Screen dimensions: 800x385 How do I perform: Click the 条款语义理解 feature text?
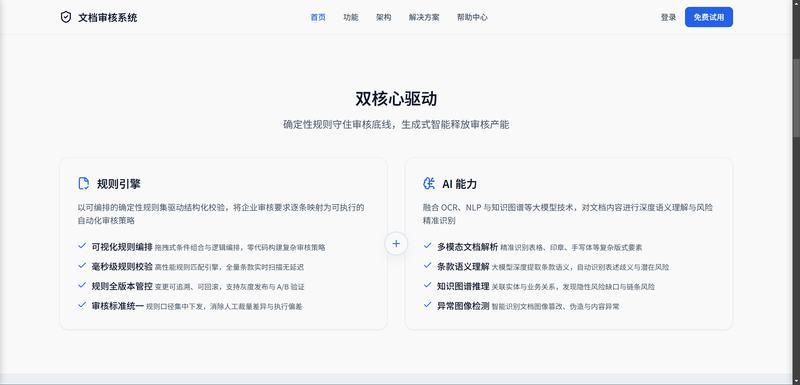pyautogui.click(x=463, y=266)
